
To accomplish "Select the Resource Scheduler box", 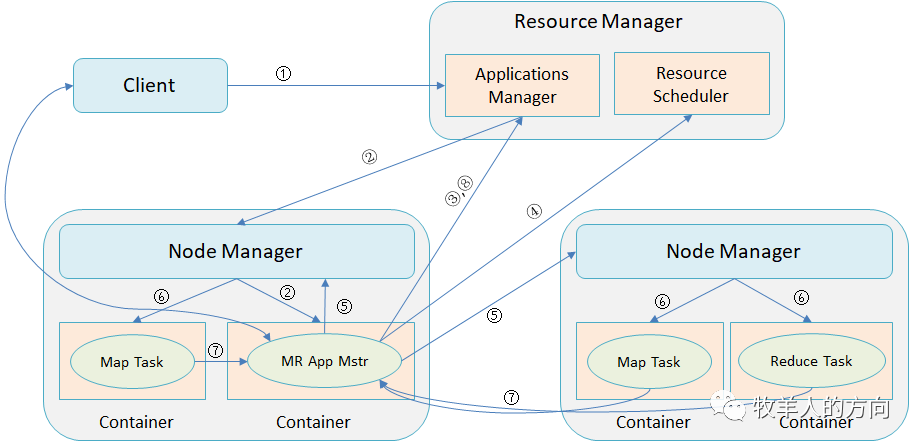I will pyautogui.click(x=691, y=84).
